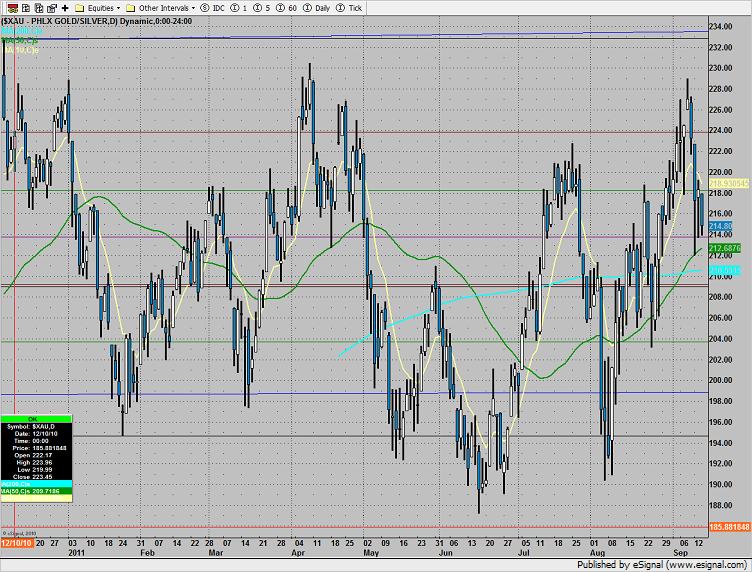
Task: Click the blue 214.80 last price marker
Action: point(720,226)
